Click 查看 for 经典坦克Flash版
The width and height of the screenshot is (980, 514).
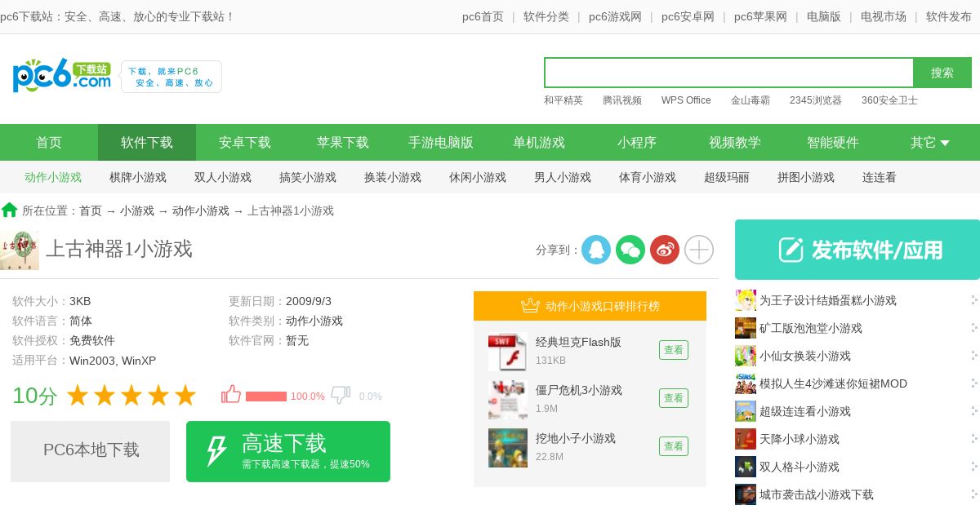click(674, 350)
